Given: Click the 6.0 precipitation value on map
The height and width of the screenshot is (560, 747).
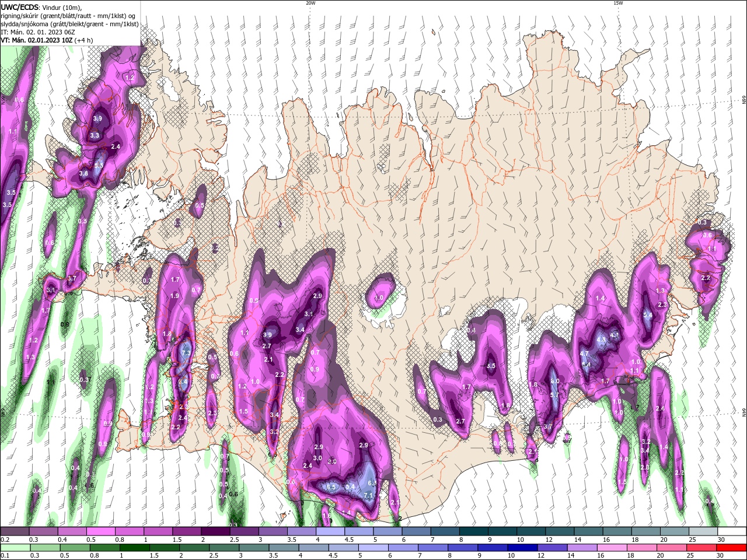Looking at the screenshot, I should 555,381.
